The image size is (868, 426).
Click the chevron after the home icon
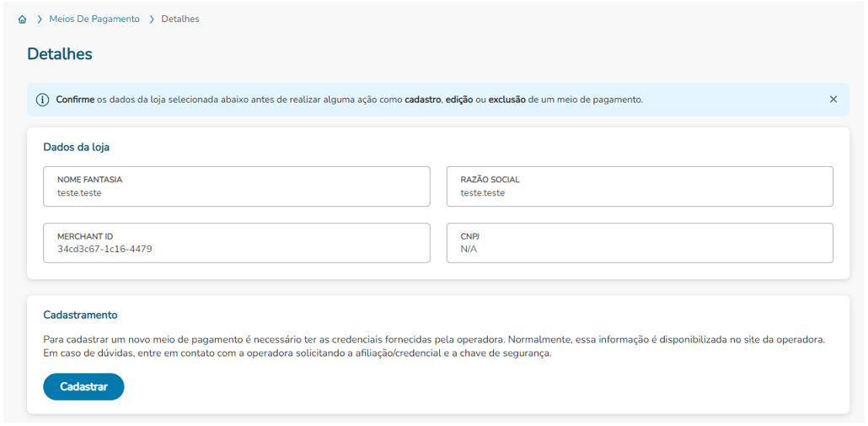(40, 19)
